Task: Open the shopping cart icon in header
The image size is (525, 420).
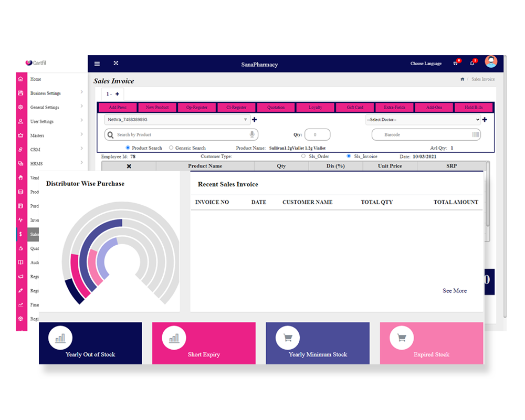Action: tap(455, 64)
